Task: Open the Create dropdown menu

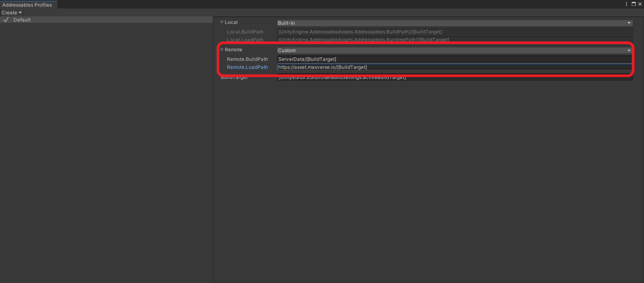Action: [12, 12]
